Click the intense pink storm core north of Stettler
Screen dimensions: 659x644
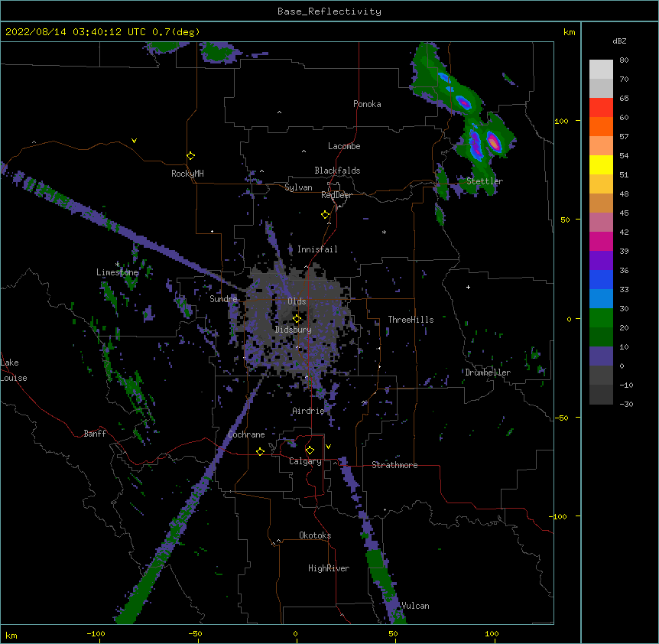click(494, 142)
